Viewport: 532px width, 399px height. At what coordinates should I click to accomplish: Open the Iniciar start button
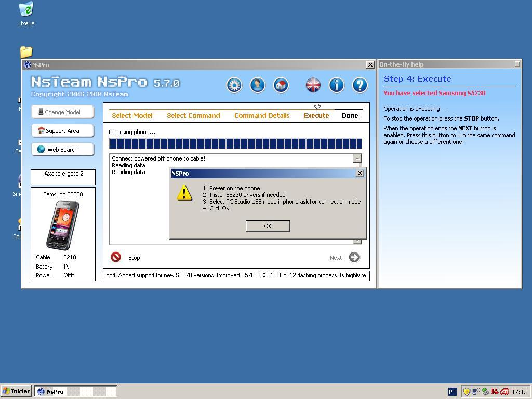(x=16, y=391)
